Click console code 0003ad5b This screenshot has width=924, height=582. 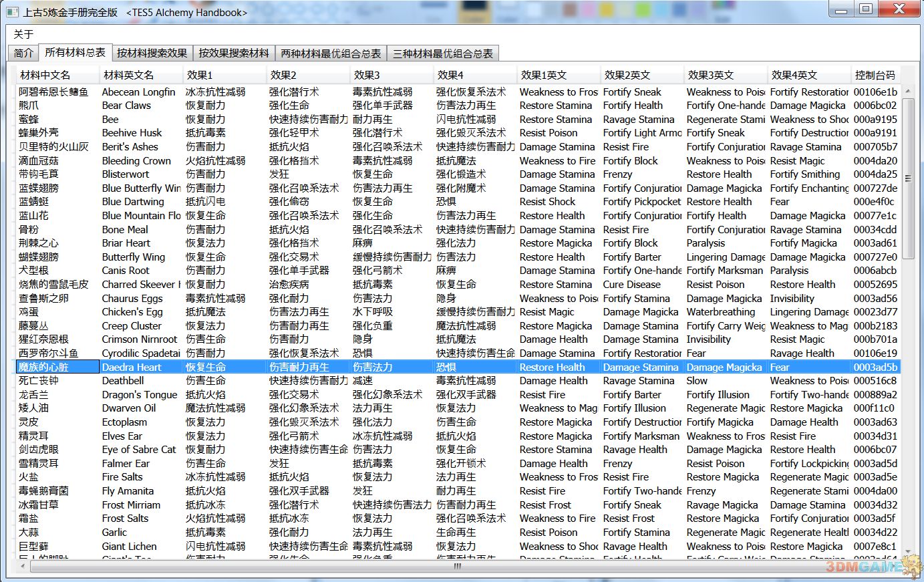pos(875,368)
